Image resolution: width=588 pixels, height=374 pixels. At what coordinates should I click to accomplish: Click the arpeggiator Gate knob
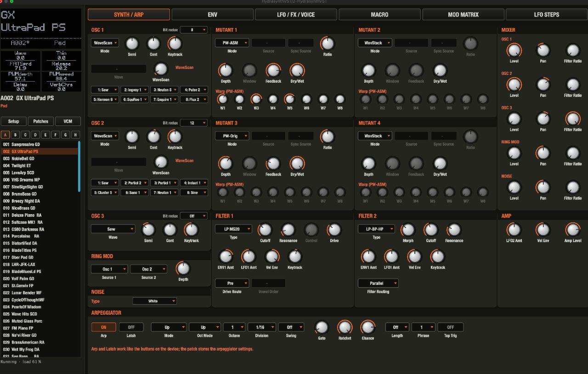point(322,327)
